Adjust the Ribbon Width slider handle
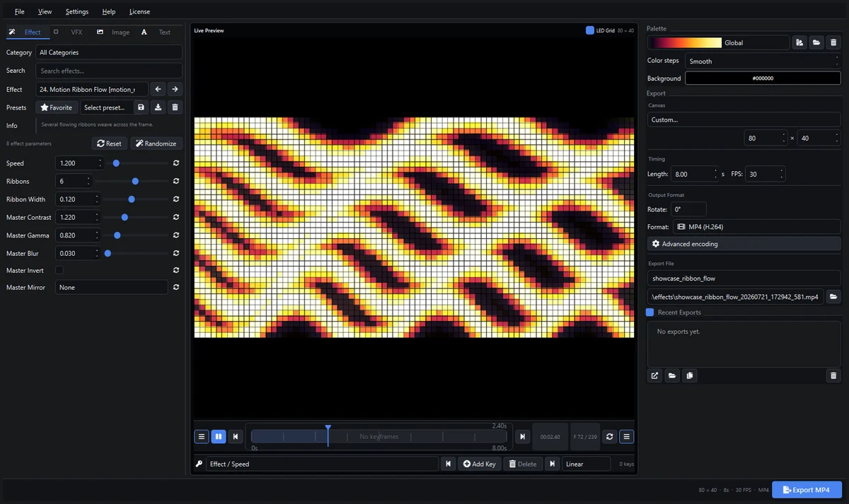 tap(132, 199)
